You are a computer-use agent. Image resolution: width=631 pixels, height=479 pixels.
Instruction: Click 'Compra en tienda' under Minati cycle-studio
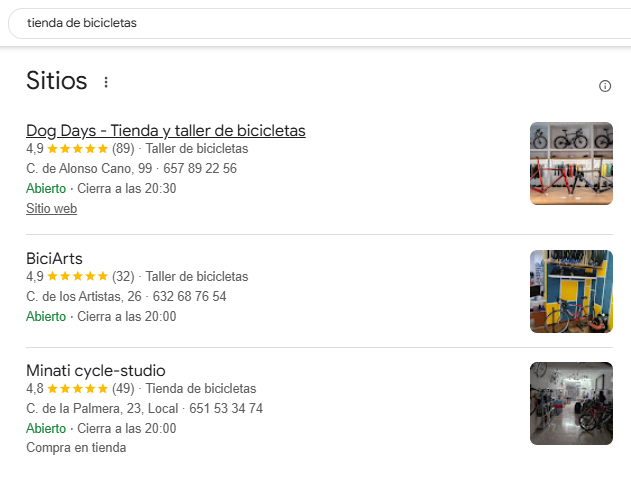76,448
